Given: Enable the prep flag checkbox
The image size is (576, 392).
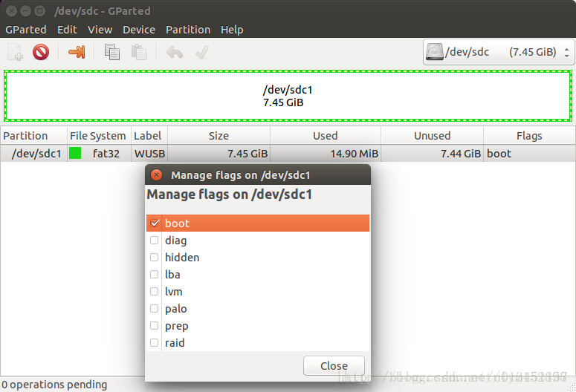Looking at the screenshot, I should (x=155, y=326).
